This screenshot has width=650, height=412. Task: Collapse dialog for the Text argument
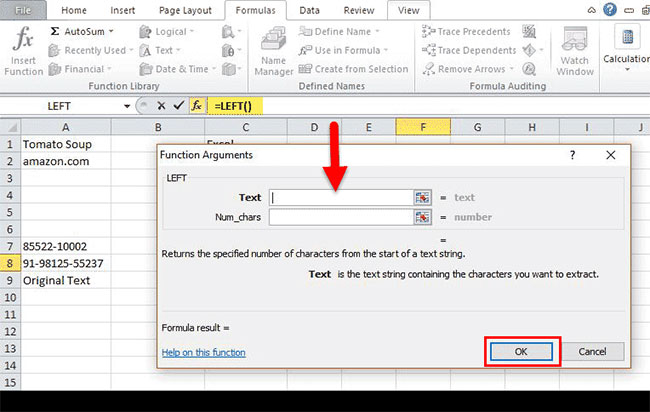click(x=422, y=198)
